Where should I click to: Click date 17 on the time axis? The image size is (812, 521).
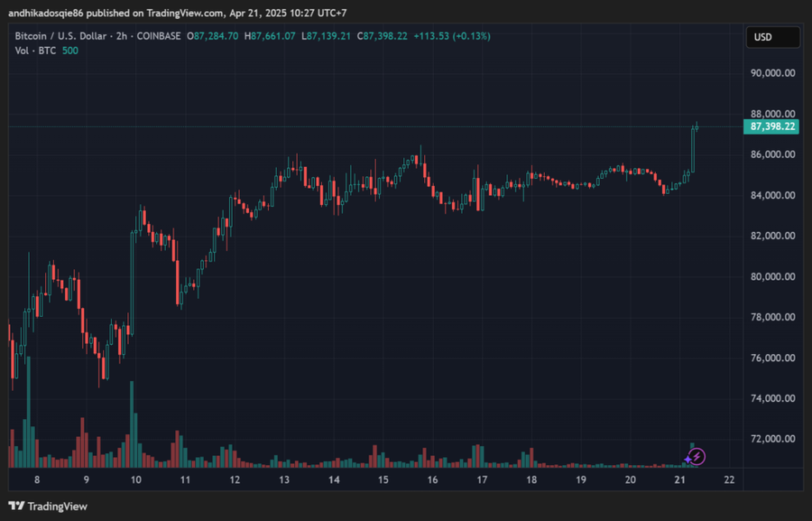pos(482,480)
